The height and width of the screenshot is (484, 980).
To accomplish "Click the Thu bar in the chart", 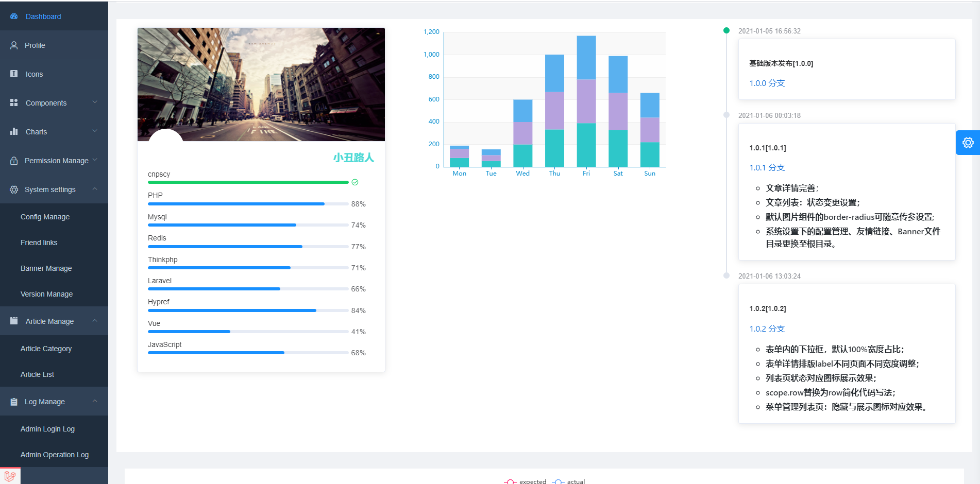I will (x=554, y=111).
